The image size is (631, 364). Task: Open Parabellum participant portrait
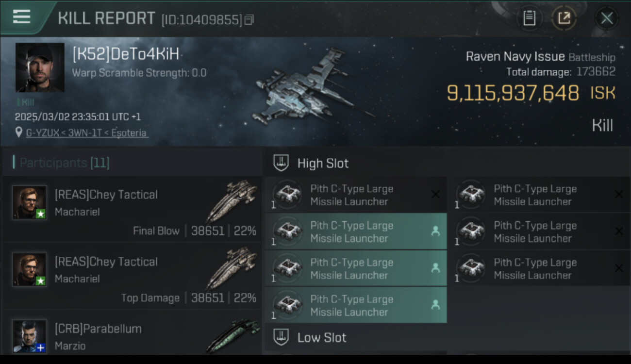[30, 336]
